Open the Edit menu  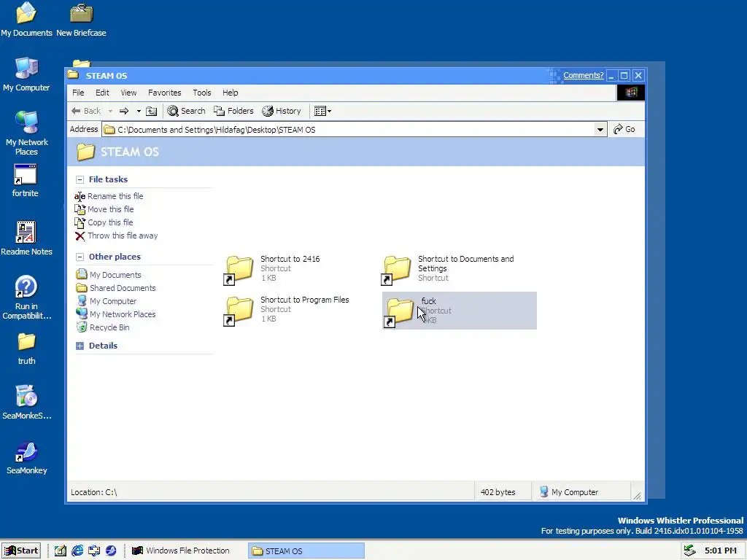pyautogui.click(x=102, y=93)
